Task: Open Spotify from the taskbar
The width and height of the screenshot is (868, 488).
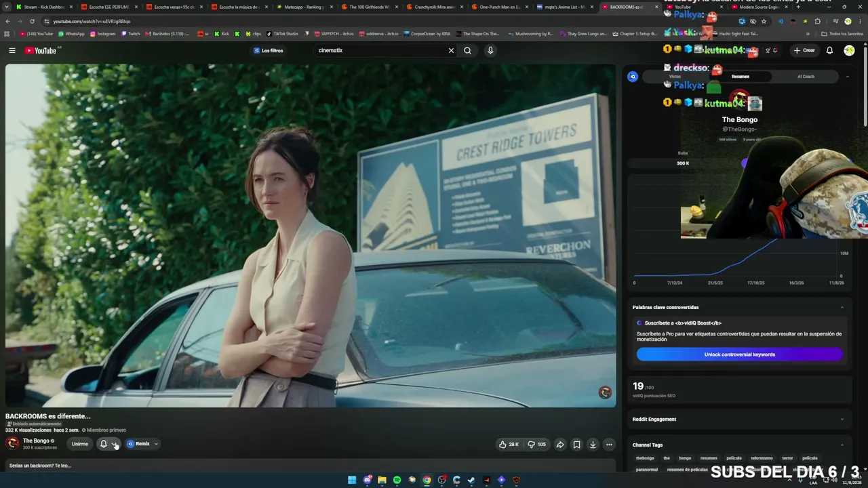Action: tap(397, 480)
